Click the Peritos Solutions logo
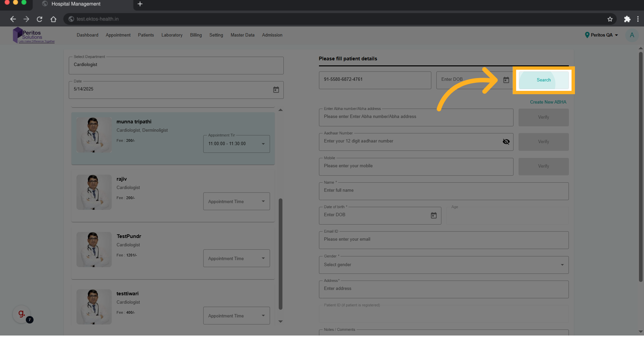Viewport: 644px width, 362px height. 33,36
